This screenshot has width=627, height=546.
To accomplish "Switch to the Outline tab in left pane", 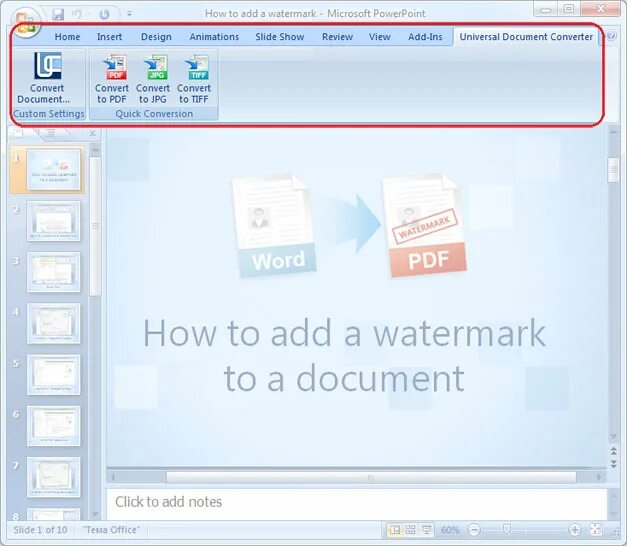I will [51, 133].
